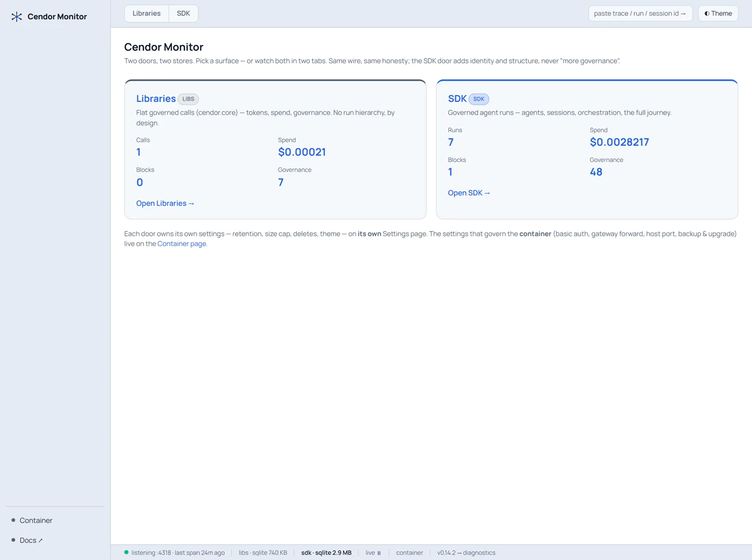Open v0.14.2 → diagnostics in status bar
The width and height of the screenshot is (752, 560).
(x=466, y=553)
